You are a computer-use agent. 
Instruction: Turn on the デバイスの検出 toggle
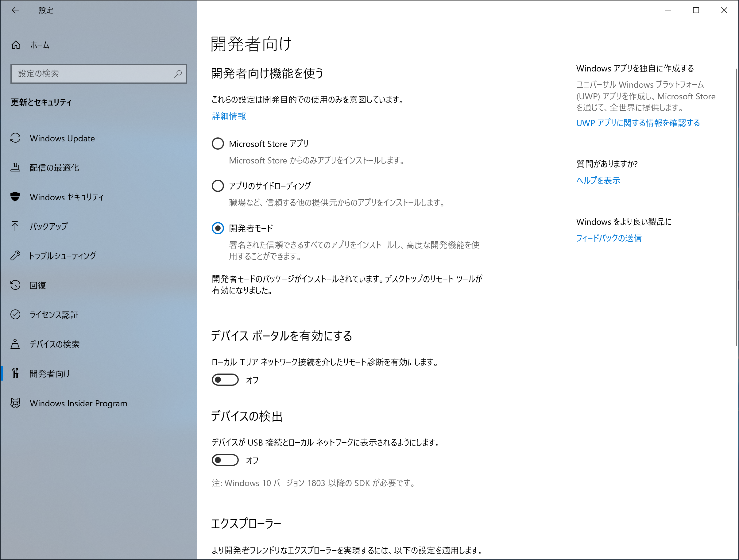click(225, 460)
